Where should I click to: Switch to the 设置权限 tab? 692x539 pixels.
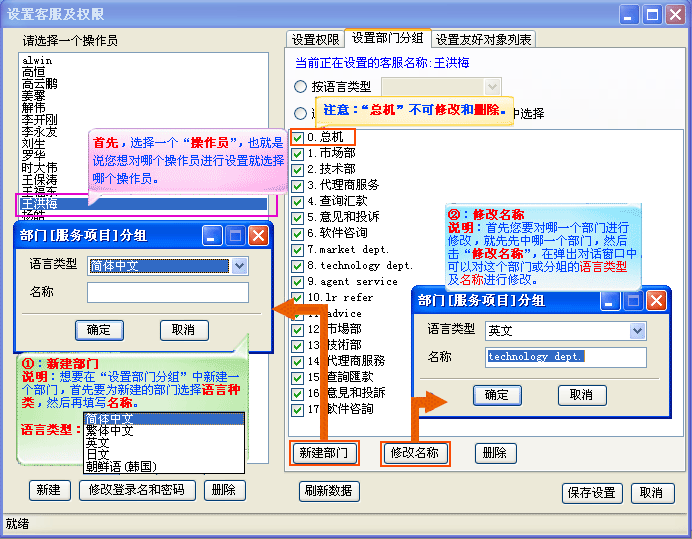[316, 40]
